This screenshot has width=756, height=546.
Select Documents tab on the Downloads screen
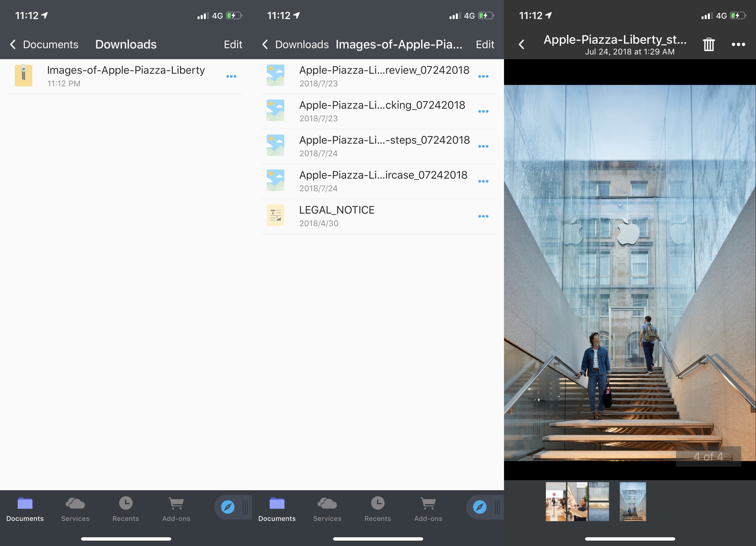[25, 509]
